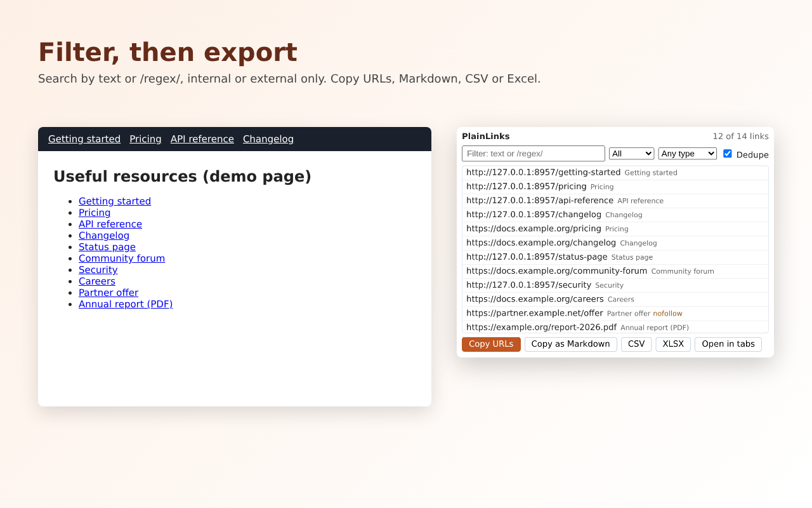Select the 127.0.0.1:8957/api-reference row
The height and width of the screenshot is (508, 812).
click(x=615, y=201)
